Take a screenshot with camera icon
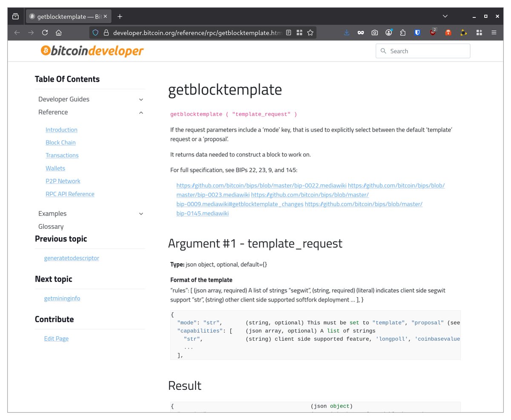511x420 pixels. (375, 32)
